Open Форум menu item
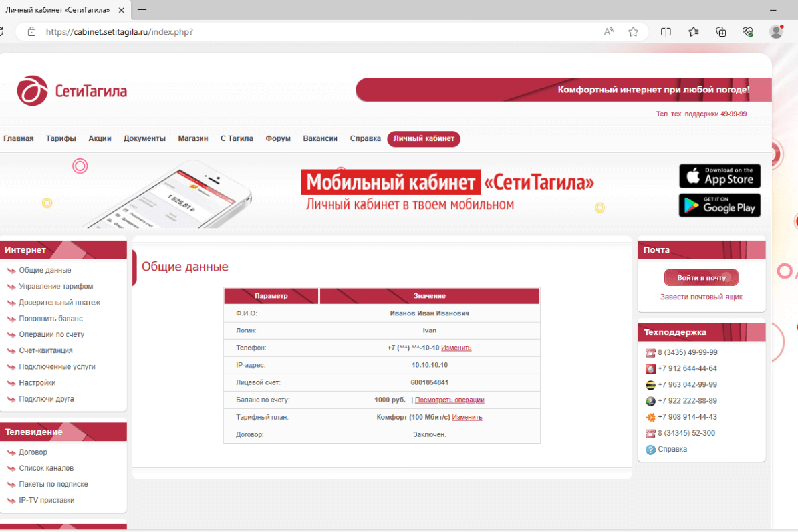Screen dimensions: 798x532 (x=278, y=138)
